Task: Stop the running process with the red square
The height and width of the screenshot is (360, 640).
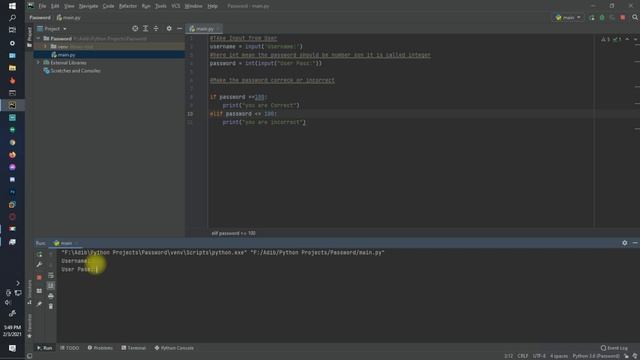Action: (39, 278)
